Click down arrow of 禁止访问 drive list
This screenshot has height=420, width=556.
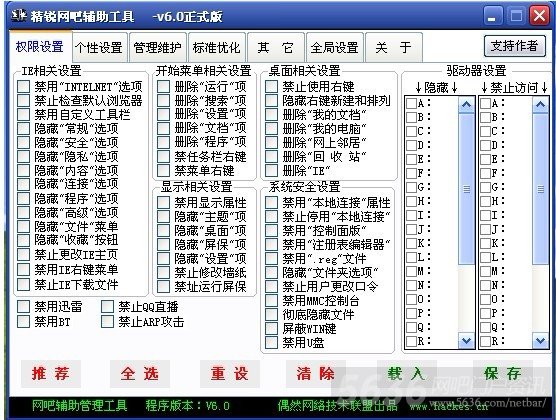click(x=540, y=341)
